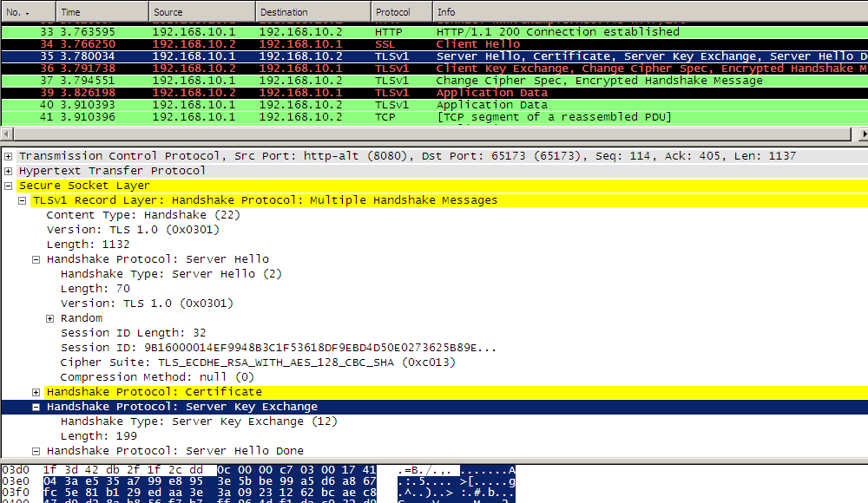The image size is (868, 503).
Task: Select the Length: 1132 field
Action: click(x=88, y=245)
